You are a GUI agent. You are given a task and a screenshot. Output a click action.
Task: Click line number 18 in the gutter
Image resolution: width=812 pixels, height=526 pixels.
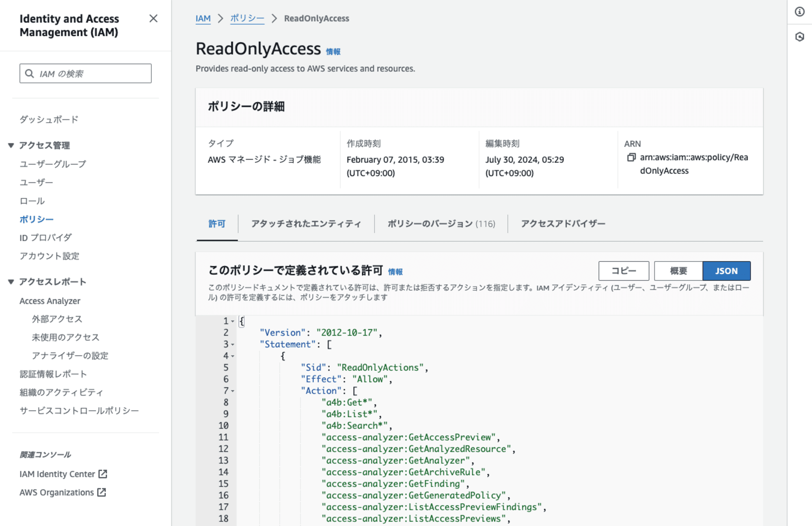point(223,519)
